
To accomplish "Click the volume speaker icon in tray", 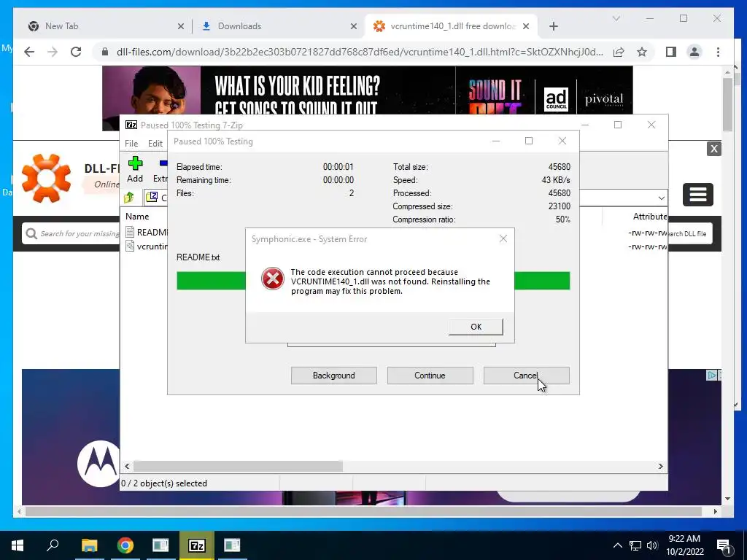I will click(x=652, y=545).
